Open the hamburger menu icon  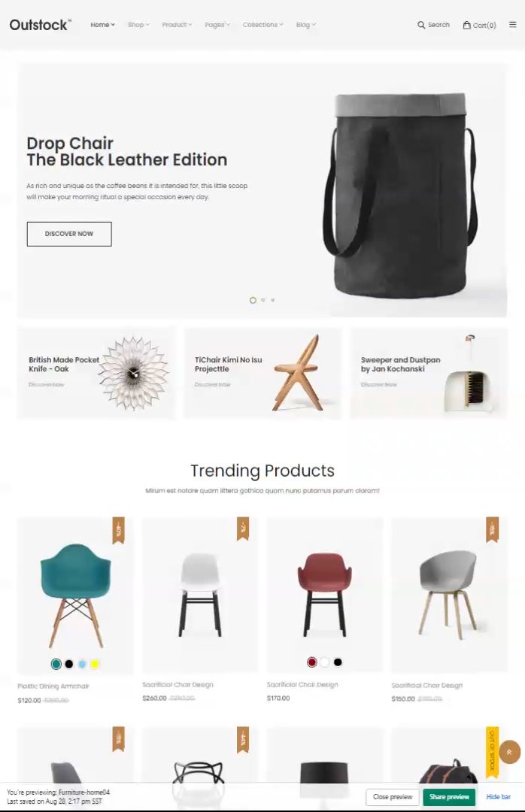tap(512, 24)
